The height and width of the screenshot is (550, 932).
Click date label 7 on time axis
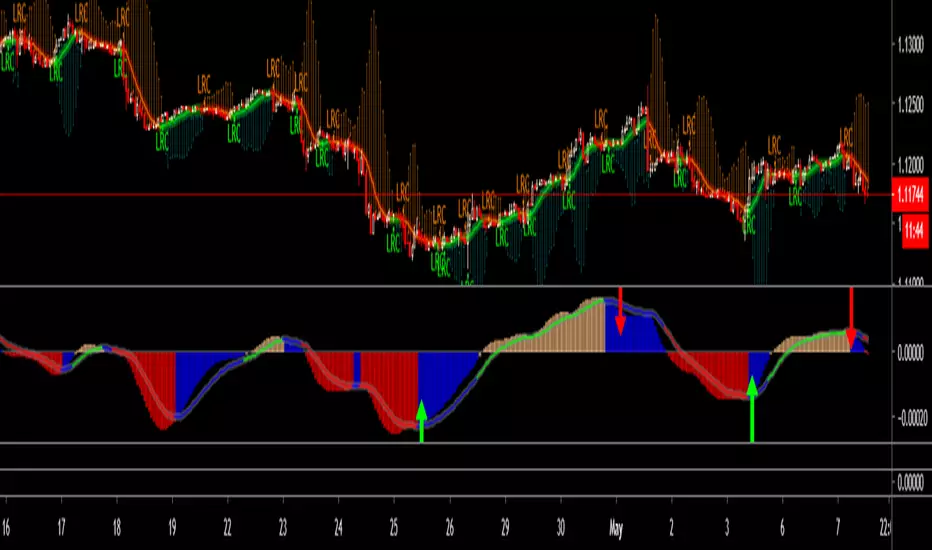tap(838, 527)
